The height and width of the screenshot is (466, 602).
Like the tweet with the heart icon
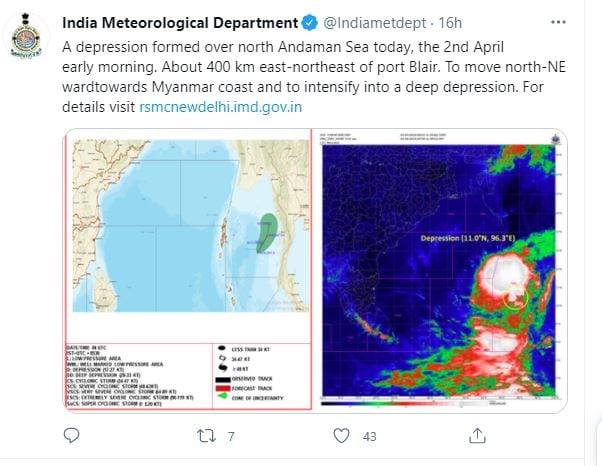click(341, 436)
